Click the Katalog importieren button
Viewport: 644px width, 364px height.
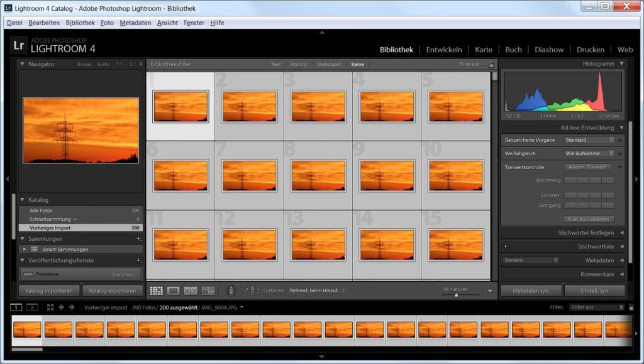49,290
